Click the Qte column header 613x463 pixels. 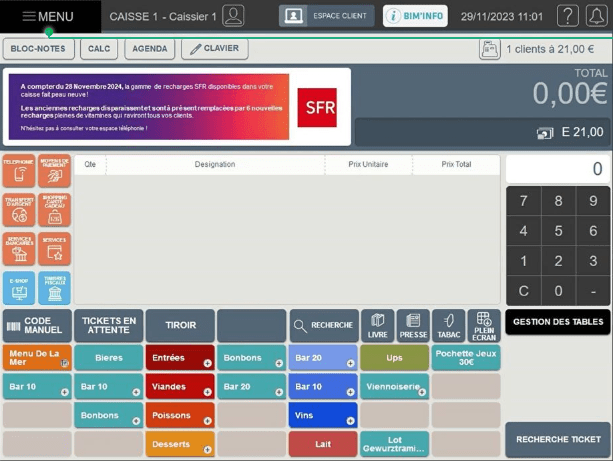90,164
